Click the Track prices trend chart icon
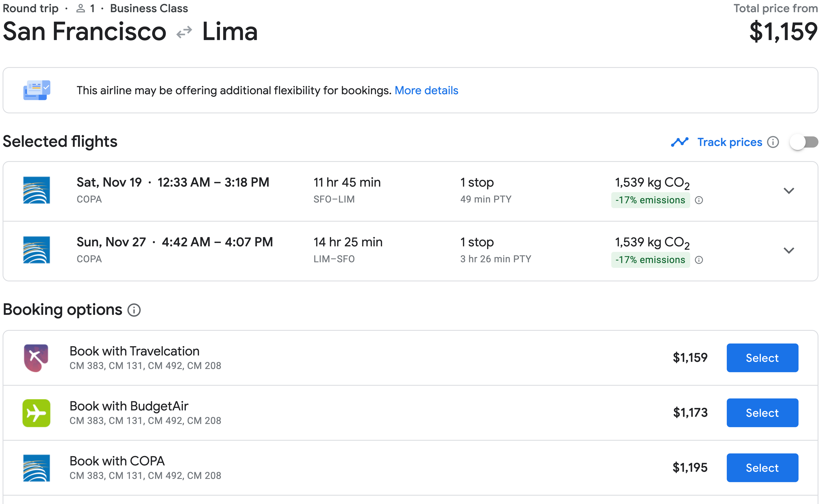This screenshot has height=504, width=823. 680,142
